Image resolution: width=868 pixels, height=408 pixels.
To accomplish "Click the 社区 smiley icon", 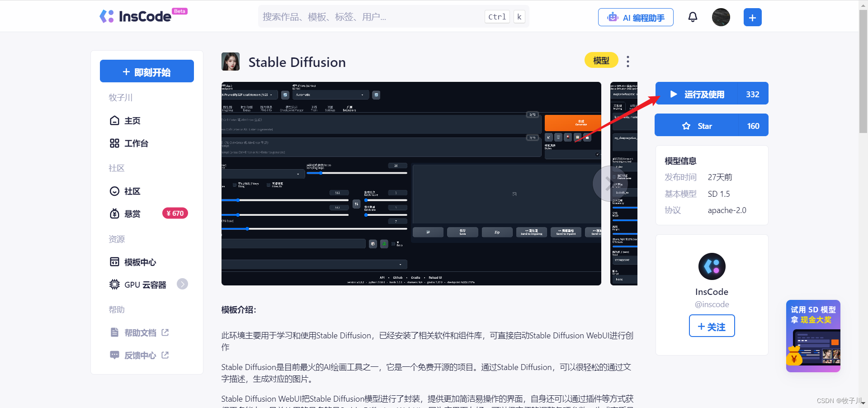I will coord(114,191).
